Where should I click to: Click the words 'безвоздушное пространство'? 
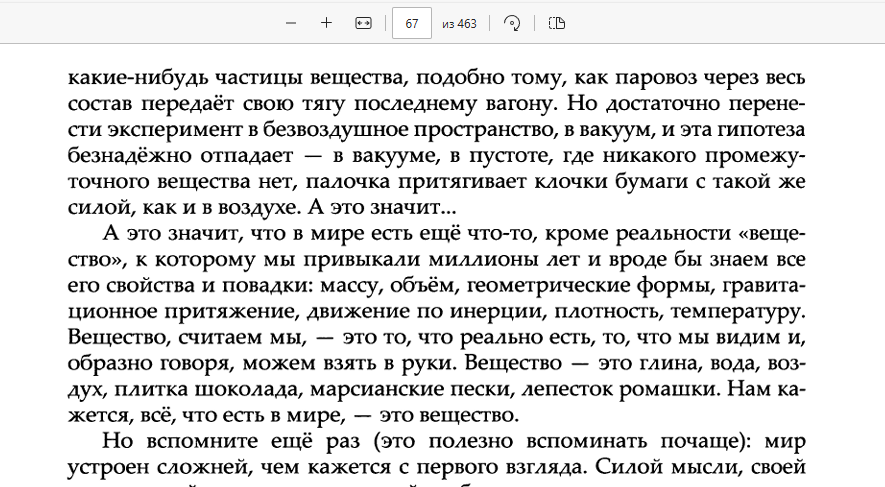coord(410,130)
